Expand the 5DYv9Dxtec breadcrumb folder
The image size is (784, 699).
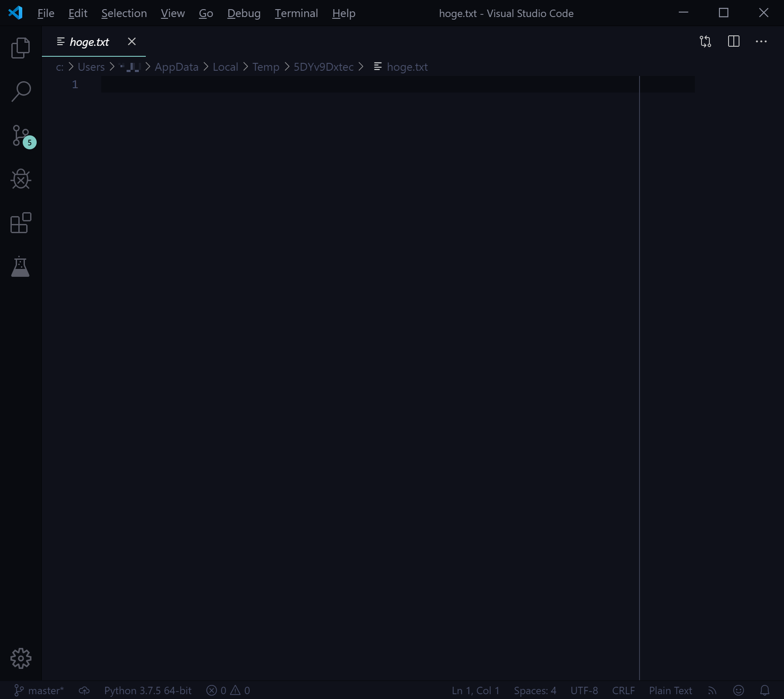click(323, 67)
